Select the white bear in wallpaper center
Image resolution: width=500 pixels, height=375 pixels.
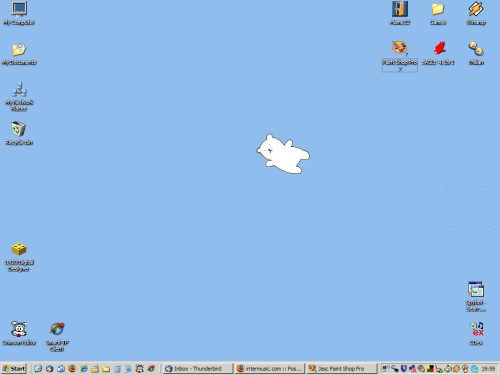click(x=283, y=154)
